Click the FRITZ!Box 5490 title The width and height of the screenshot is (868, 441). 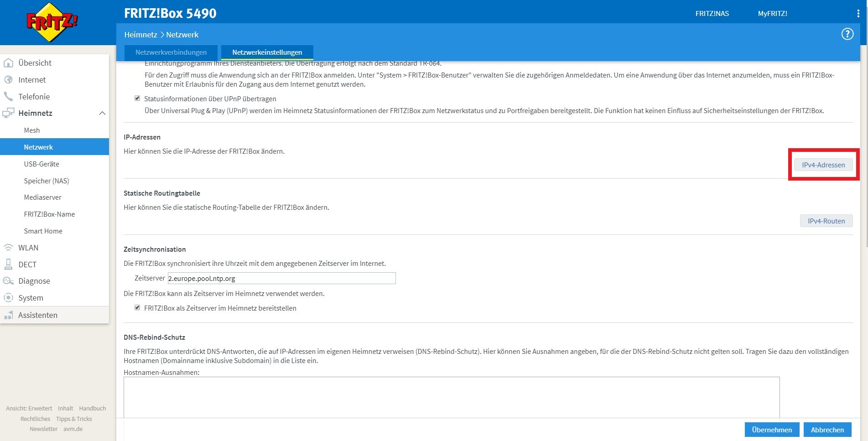170,13
